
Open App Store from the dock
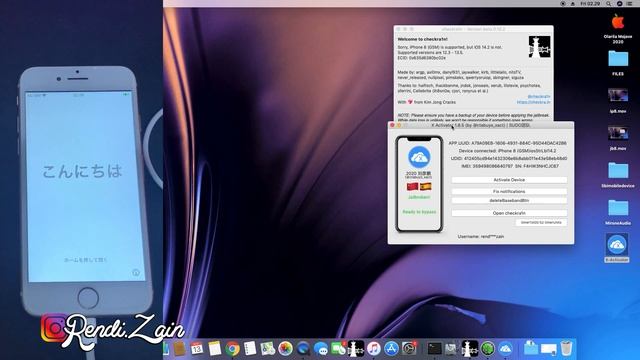pyautogui.click(x=391, y=349)
